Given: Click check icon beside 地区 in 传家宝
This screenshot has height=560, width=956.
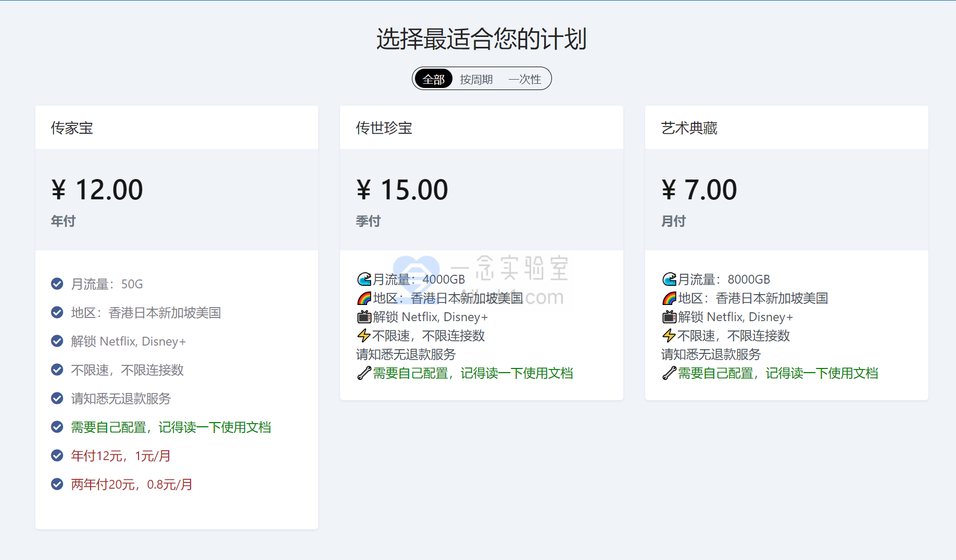Looking at the screenshot, I should pyautogui.click(x=57, y=312).
